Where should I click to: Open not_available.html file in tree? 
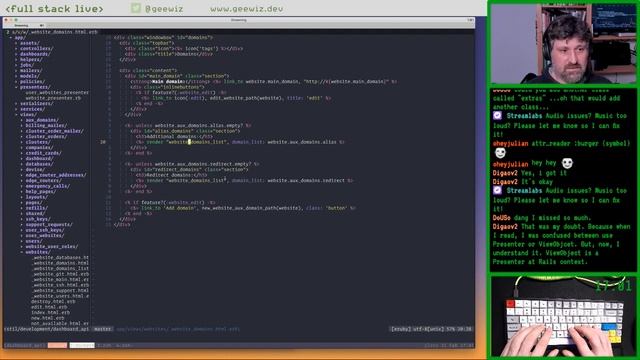click(x=60, y=323)
